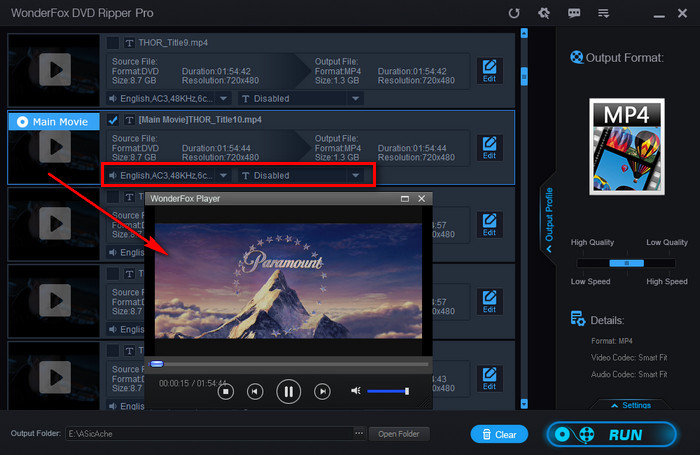Collapse the Output Profile side panel
The image size is (700, 455).
pos(549,220)
